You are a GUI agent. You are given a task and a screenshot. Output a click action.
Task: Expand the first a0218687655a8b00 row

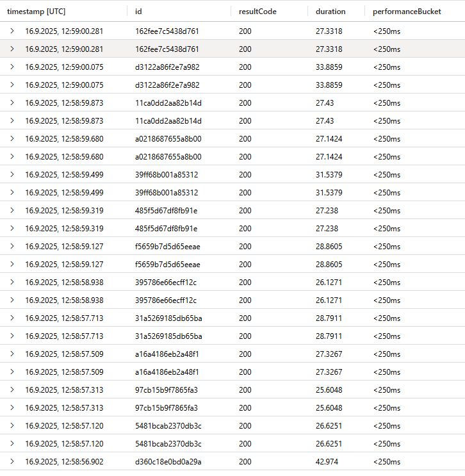point(12,138)
